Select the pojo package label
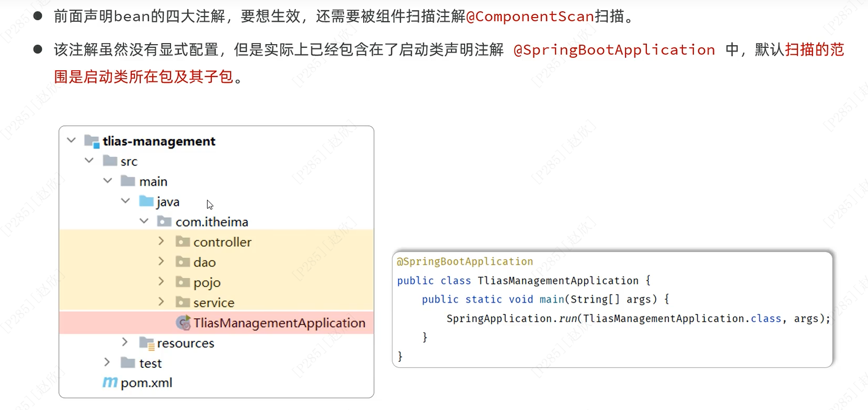The width and height of the screenshot is (868, 410). pyautogui.click(x=207, y=283)
